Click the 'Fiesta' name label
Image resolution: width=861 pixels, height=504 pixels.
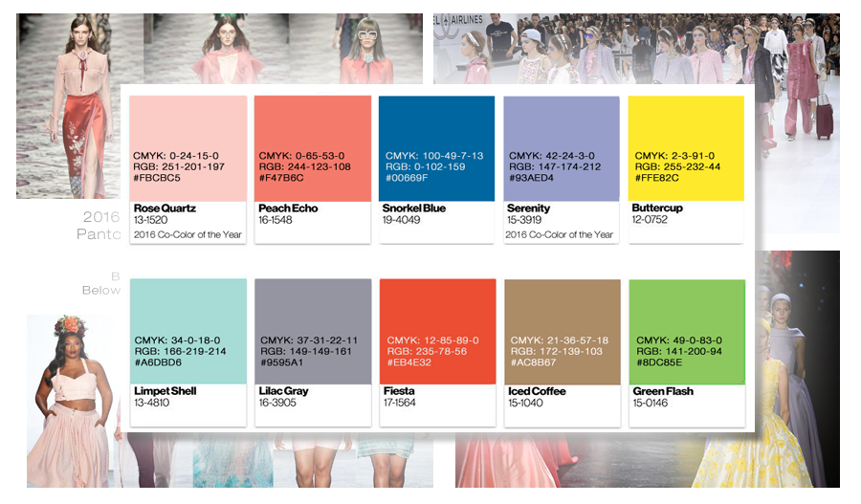(399, 391)
